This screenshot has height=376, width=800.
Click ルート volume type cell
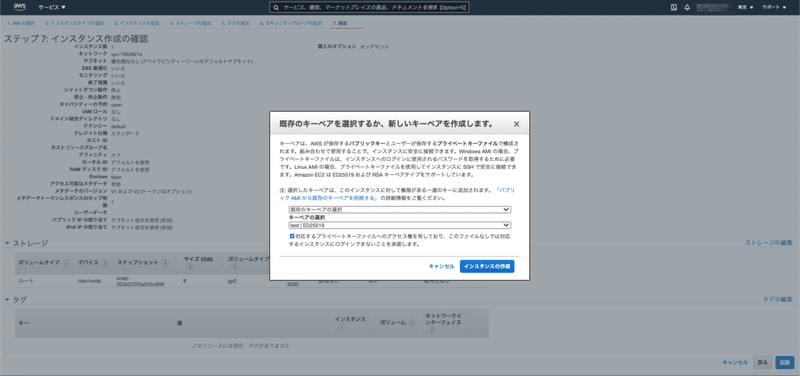27,281
